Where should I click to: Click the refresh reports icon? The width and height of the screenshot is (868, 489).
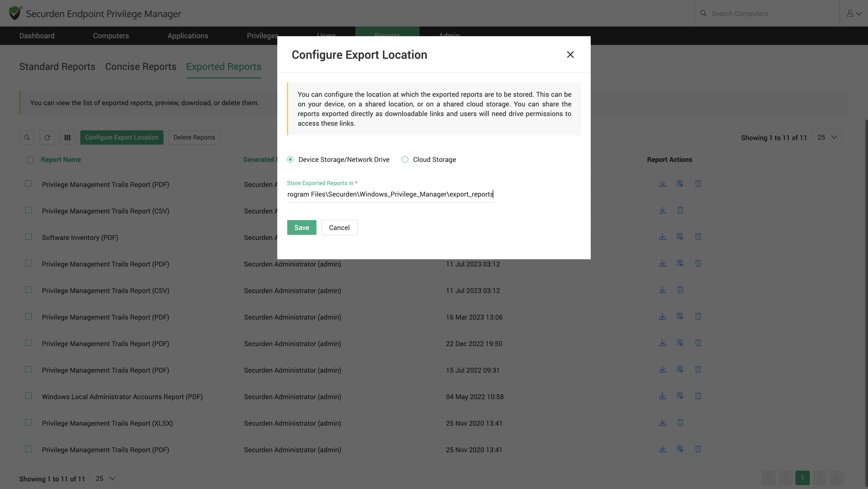[47, 137]
